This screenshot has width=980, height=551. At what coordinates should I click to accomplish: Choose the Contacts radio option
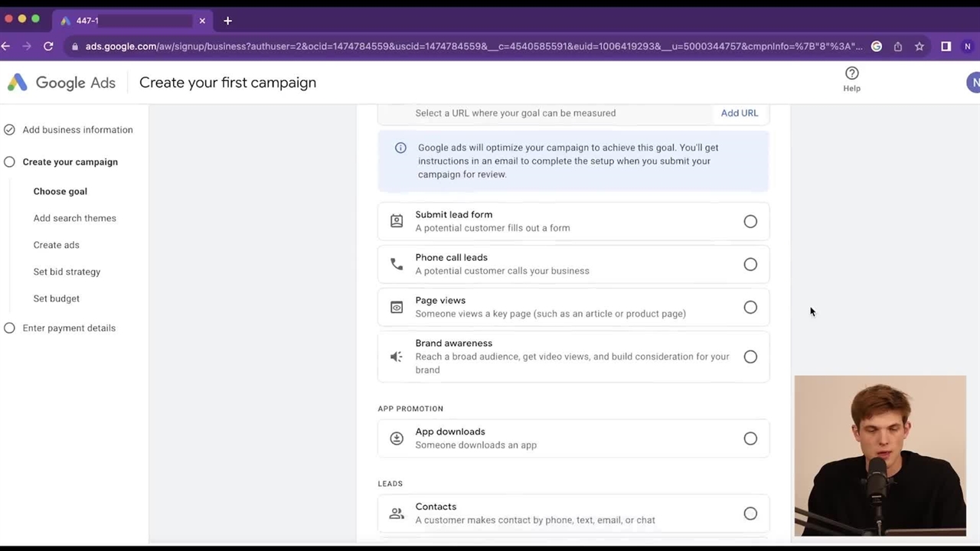pos(750,514)
